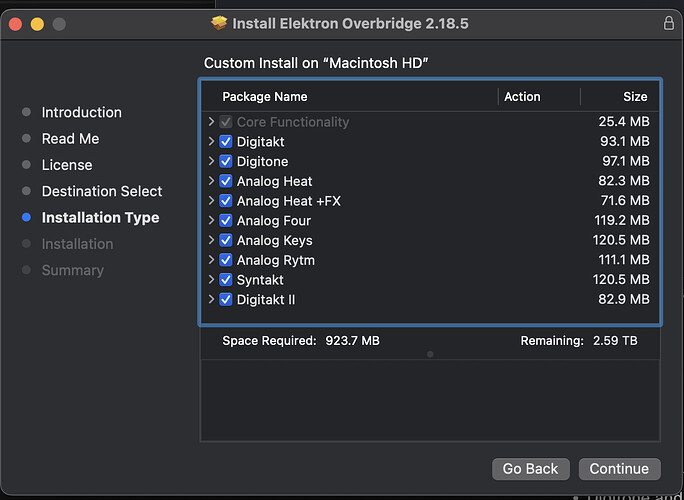The image size is (684, 500).
Task: Expand the Analog Keys row chevron
Action: pyautogui.click(x=211, y=240)
